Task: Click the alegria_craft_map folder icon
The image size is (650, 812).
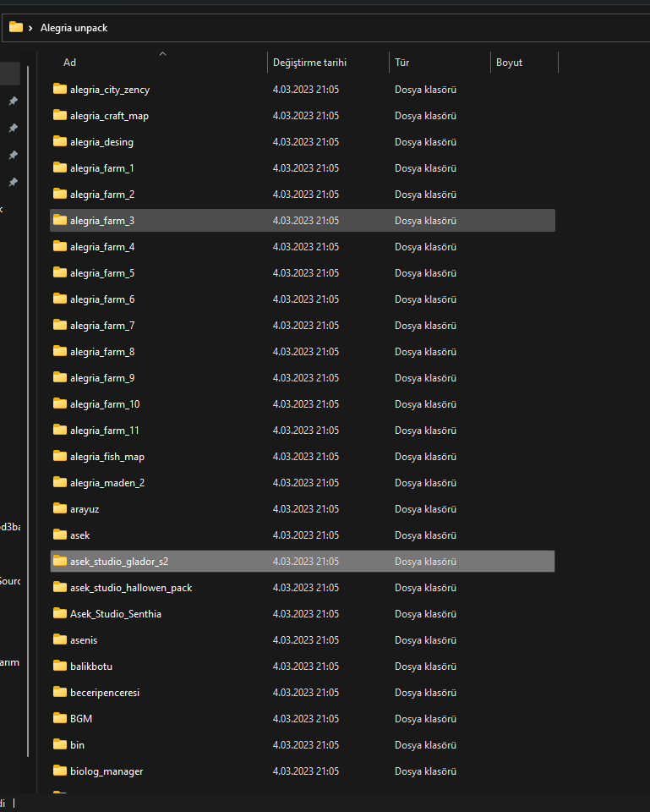Action: coord(60,115)
